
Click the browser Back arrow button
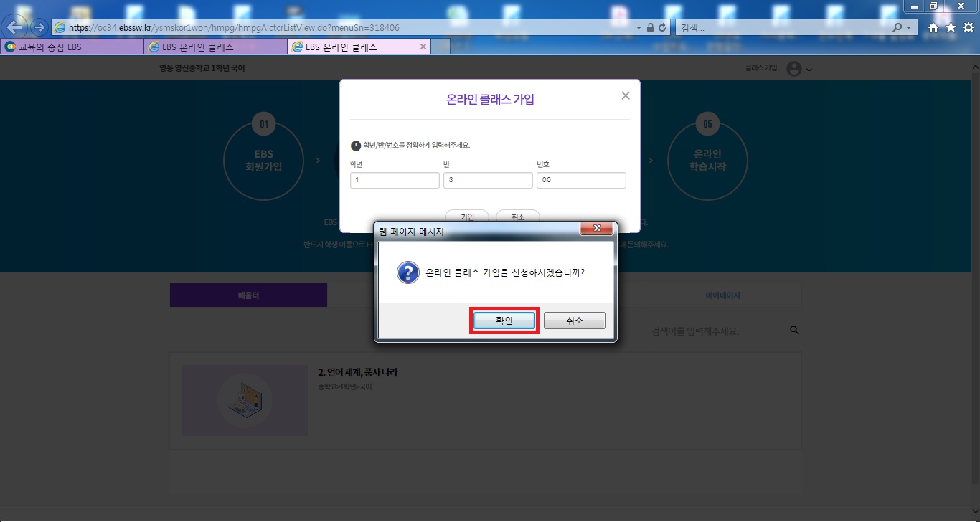pyautogui.click(x=16, y=27)
